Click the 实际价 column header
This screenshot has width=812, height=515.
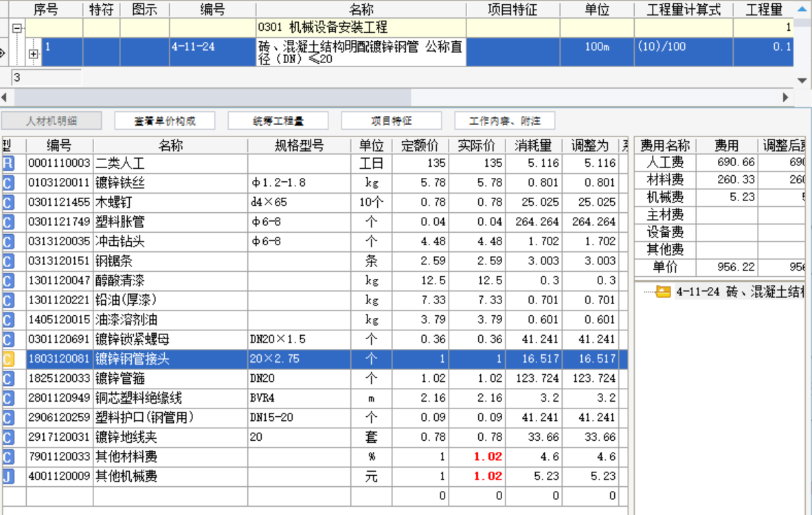477,146
